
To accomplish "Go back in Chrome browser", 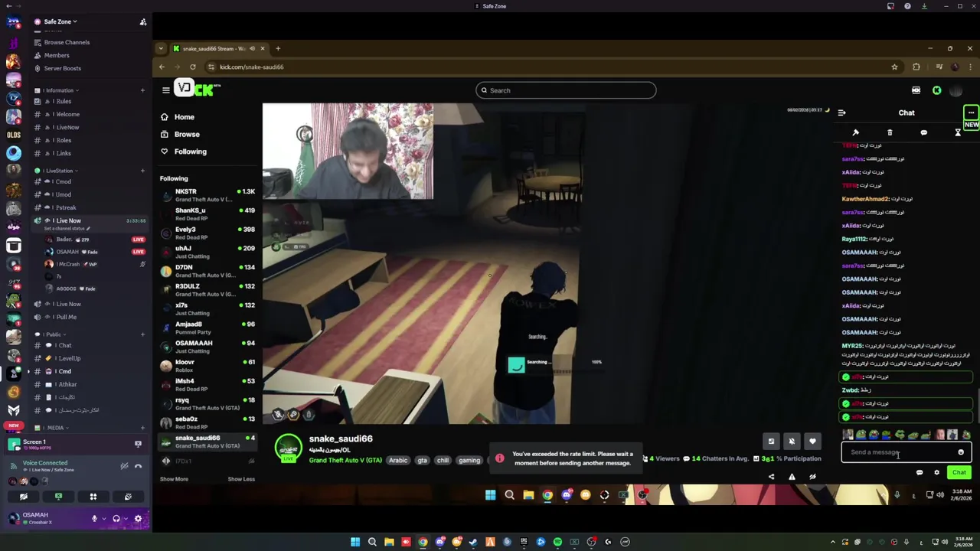I will [x=162, y=67].
